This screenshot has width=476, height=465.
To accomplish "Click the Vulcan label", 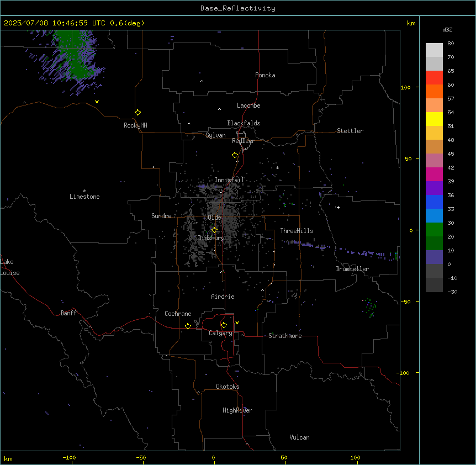I will 299,437.
